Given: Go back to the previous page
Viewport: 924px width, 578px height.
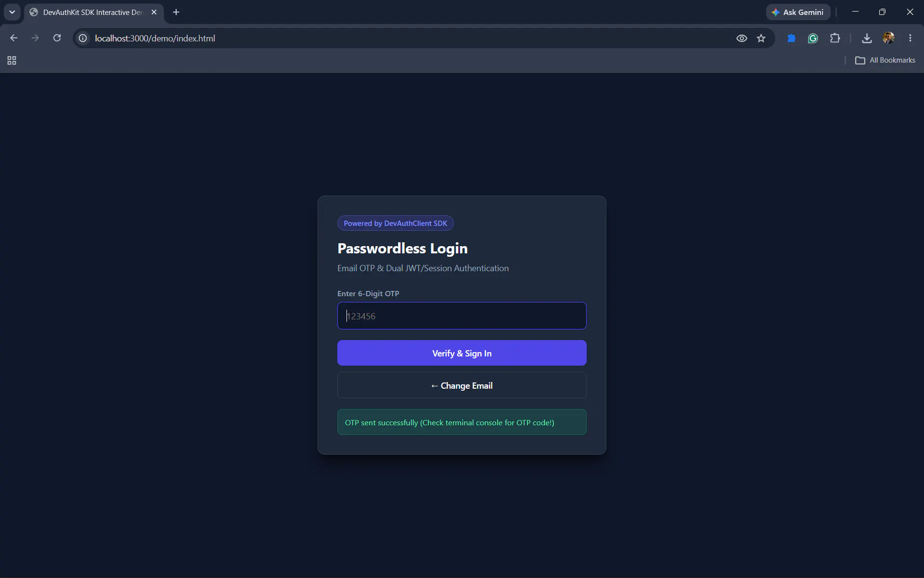Looking at the screenshot, I should pos(13,38).
